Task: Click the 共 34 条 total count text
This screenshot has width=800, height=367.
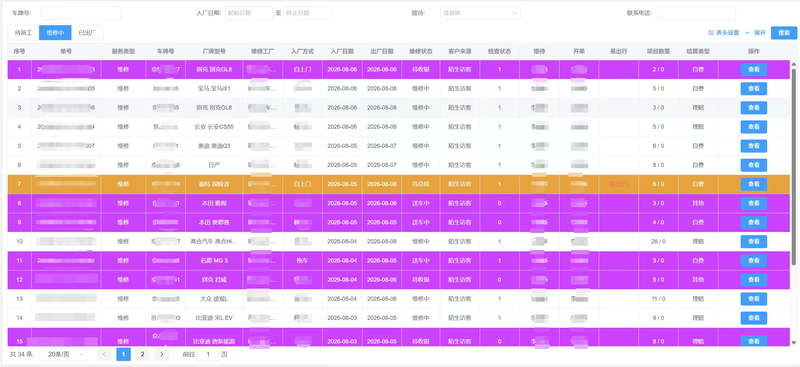Action: click(x=21, y=354)
